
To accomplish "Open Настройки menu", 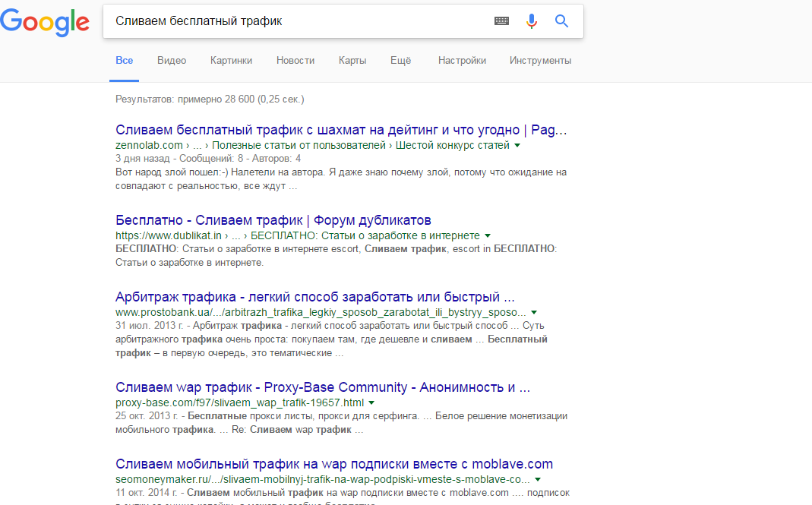I will (x=462, y=61).
